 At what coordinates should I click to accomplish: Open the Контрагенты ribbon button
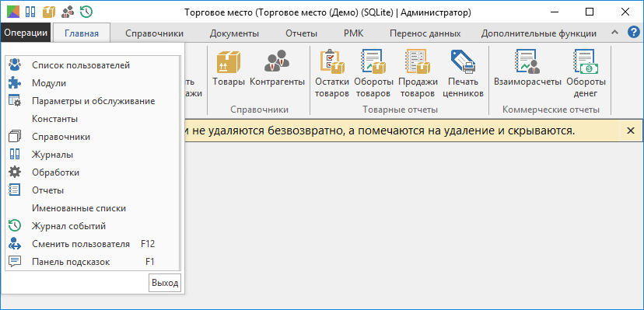click(x=277, y=69)
